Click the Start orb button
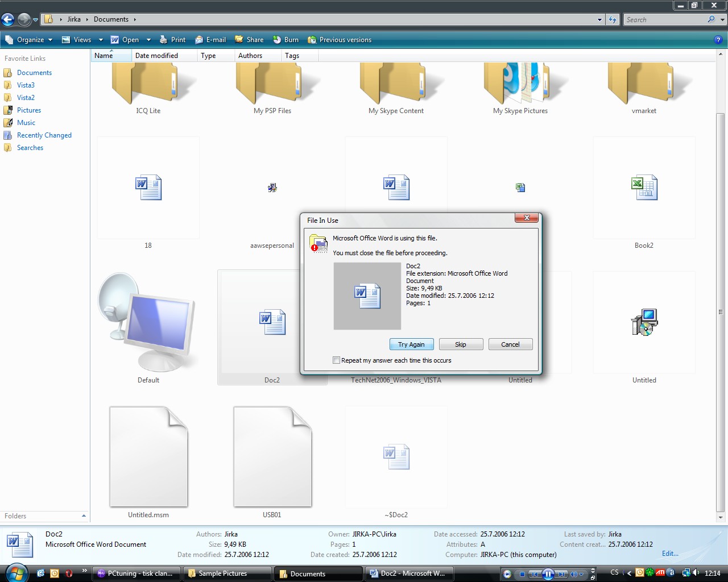This screenshot has width=728, height=582. coord(16,572)
